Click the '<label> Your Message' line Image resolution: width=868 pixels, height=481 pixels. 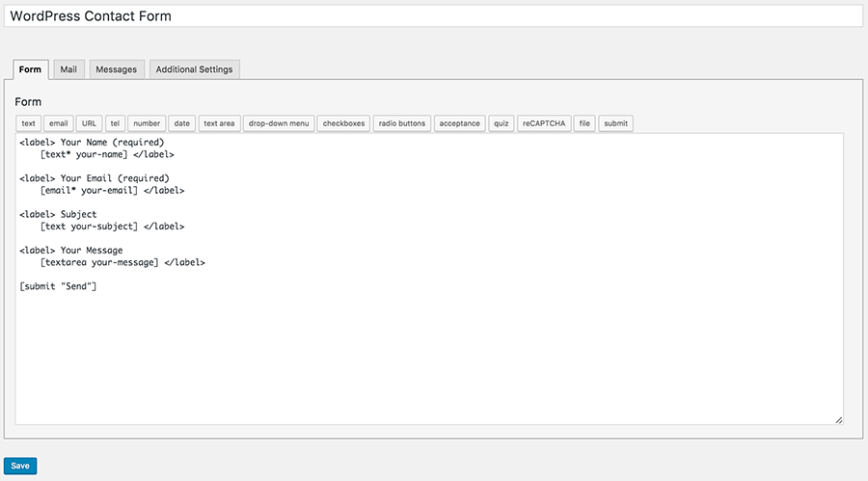click(x=70, y=251)
